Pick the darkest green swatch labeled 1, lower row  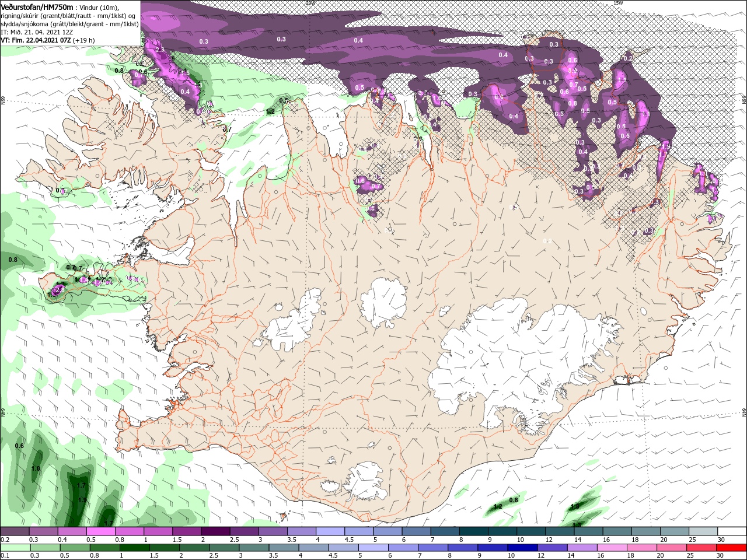coord(134,548)
